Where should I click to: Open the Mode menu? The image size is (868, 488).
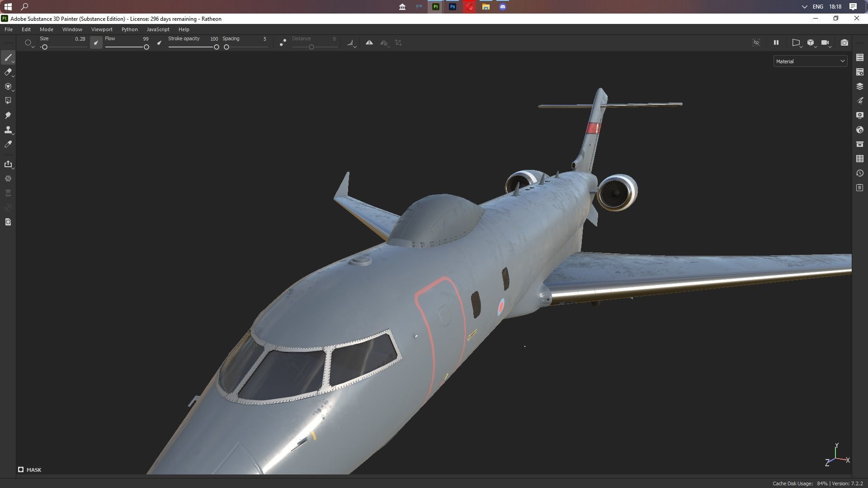coord(46,29)
